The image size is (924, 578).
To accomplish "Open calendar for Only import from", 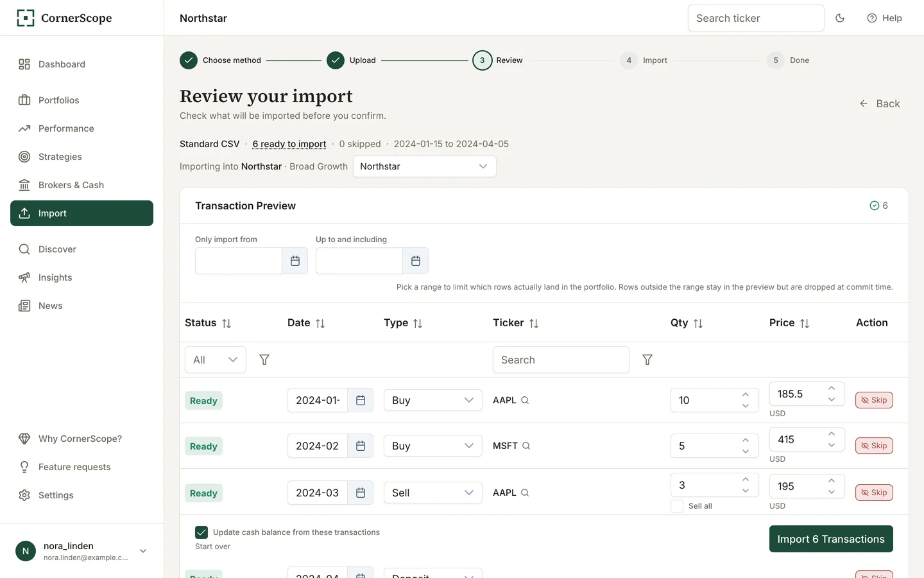I will 295,261.
